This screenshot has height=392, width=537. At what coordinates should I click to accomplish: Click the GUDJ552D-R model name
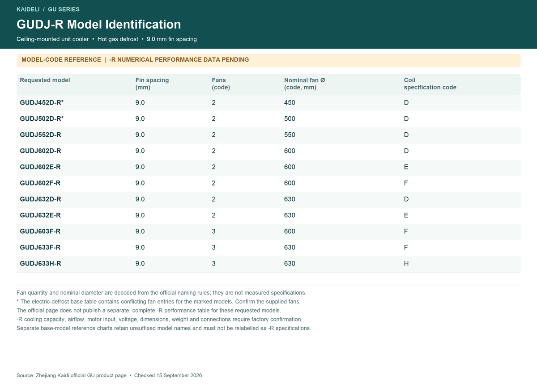(x=41, y=135)
